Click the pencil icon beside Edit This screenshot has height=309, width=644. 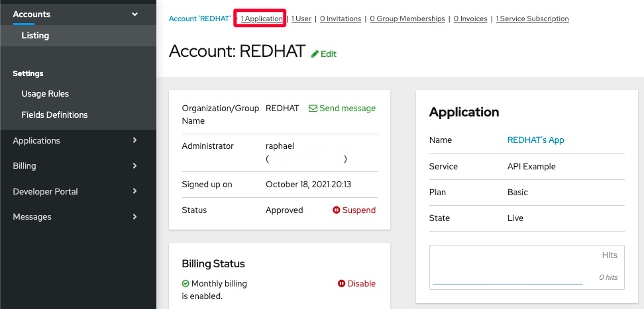(x=315, y=54)
